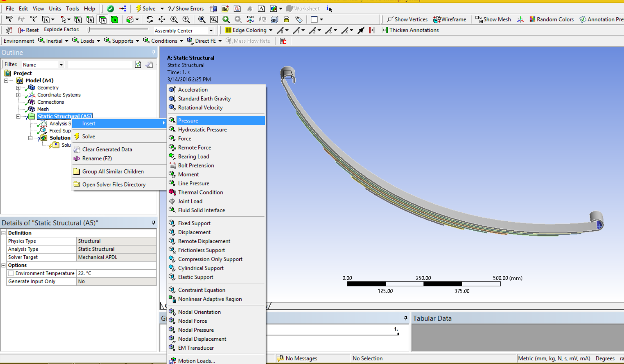Screen dimensions: 624x364
Task: Click the Generate Input Only value
Action: click(x=116, y=282)
